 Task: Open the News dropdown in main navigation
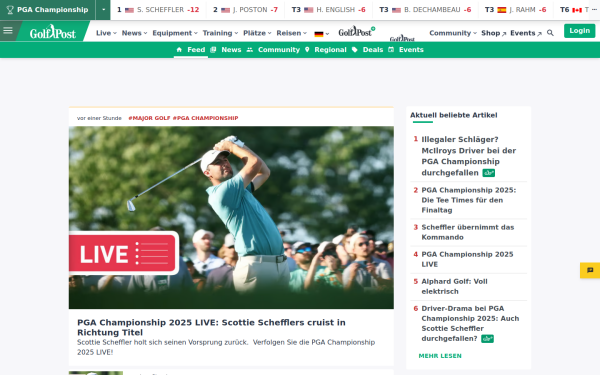(x=134, y=33)
